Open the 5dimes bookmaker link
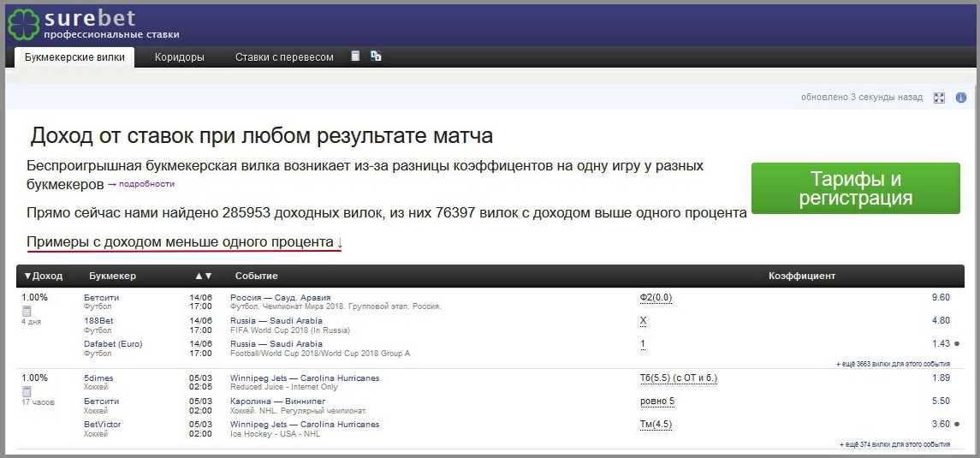Screen dimensions: 980x458 click(98, 378)
